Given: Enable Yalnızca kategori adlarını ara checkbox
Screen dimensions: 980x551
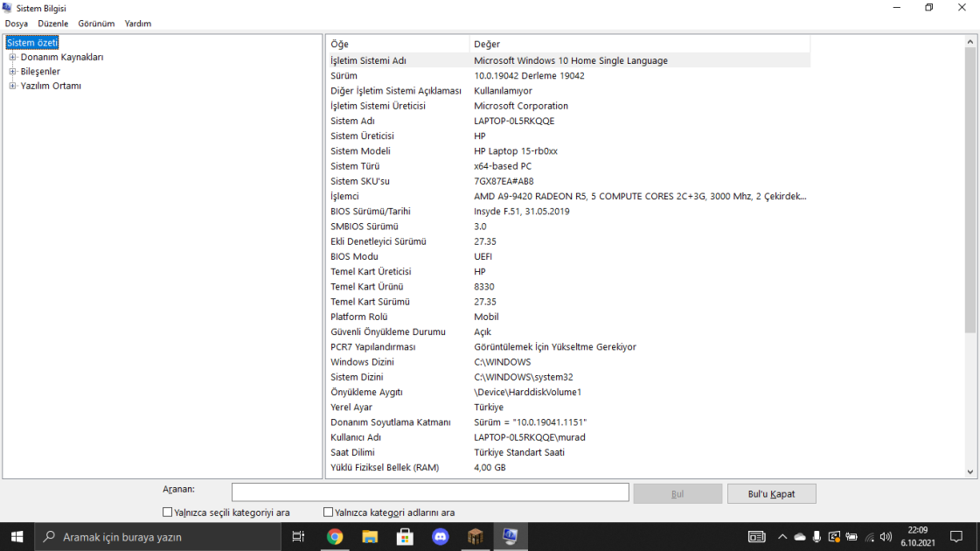Looking at the screenshot, I should click(x=328, y=513).
